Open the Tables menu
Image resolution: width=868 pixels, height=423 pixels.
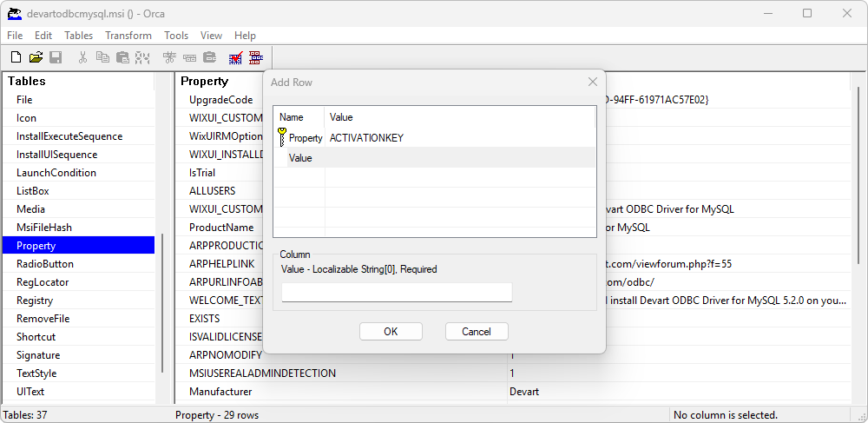[79, 36]
